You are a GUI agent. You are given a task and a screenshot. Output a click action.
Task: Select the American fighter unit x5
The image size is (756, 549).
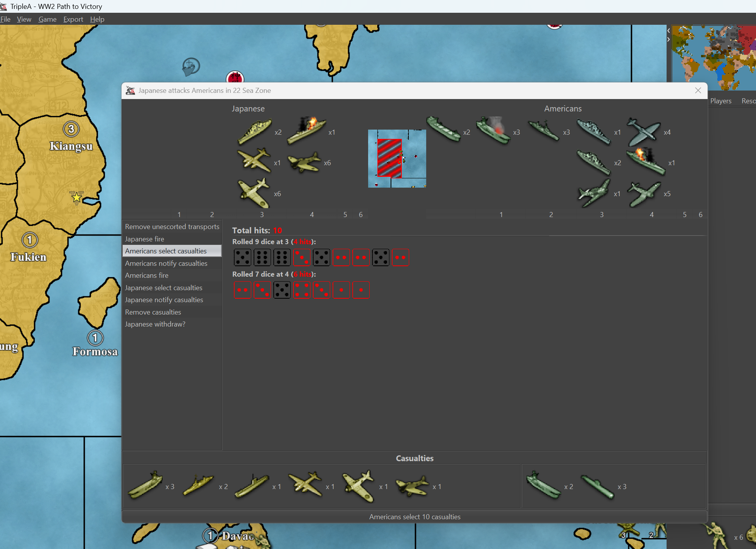click(x=644, y=194)
